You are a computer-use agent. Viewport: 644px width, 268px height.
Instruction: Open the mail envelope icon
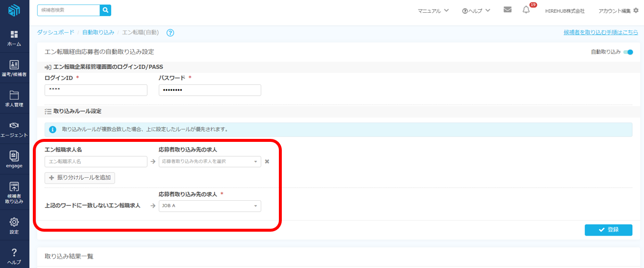pos(507,10)
